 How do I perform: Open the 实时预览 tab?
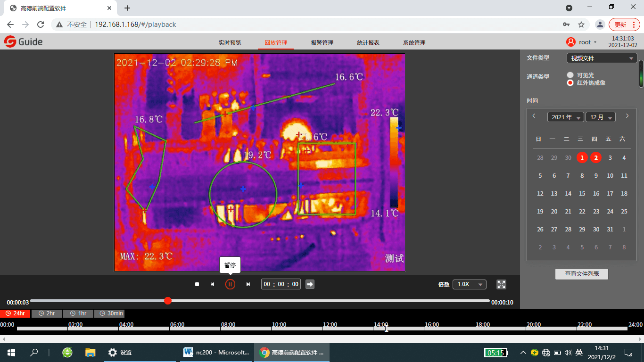(230, 42)
